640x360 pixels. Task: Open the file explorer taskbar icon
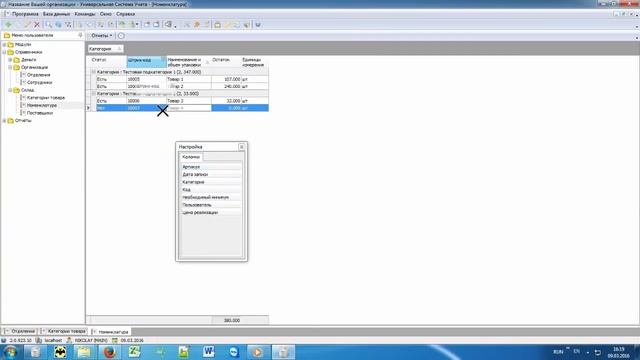[x=84, y=352]
